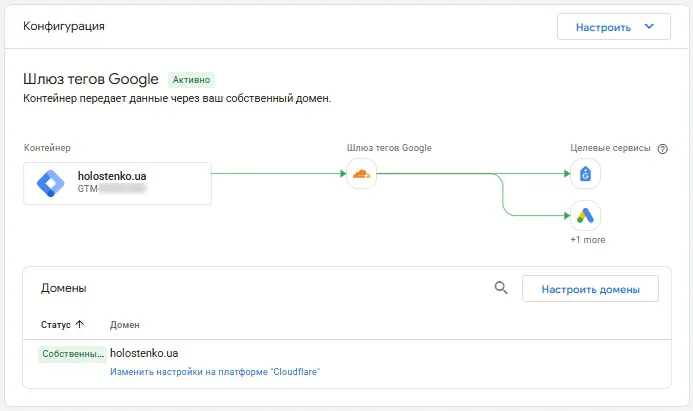Click the Контейнер label above the card

click(x=47, y=148)
